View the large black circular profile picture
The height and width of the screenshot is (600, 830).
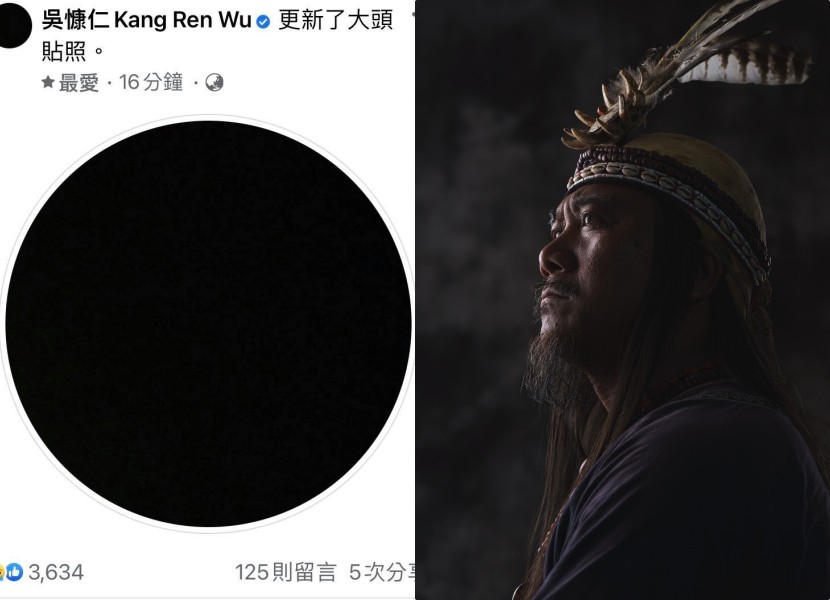208,324
